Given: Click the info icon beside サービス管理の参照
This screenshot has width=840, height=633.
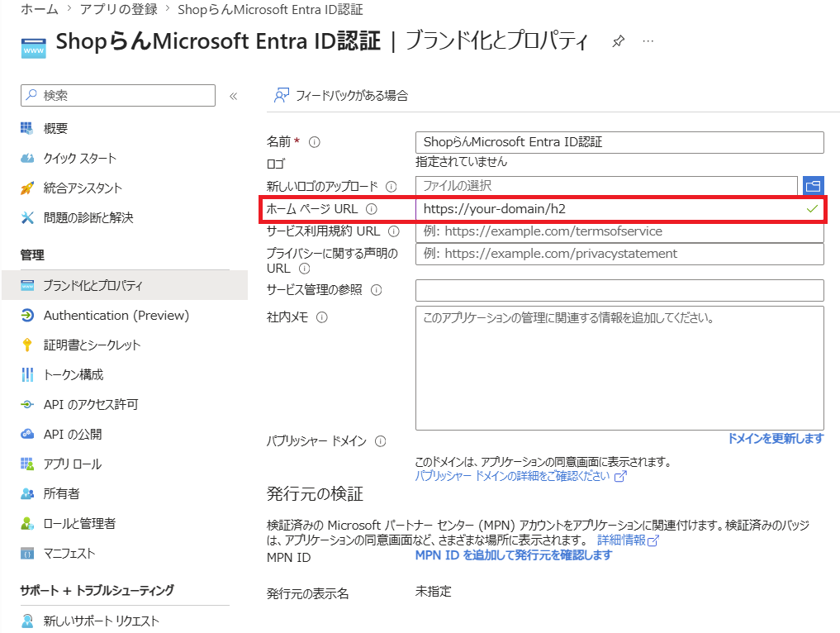Looking at the screenshot, I should click(x=377, y=290).
